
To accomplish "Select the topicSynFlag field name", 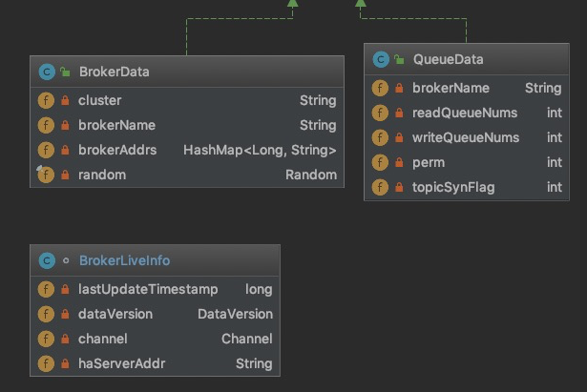I will click(453, 187).
